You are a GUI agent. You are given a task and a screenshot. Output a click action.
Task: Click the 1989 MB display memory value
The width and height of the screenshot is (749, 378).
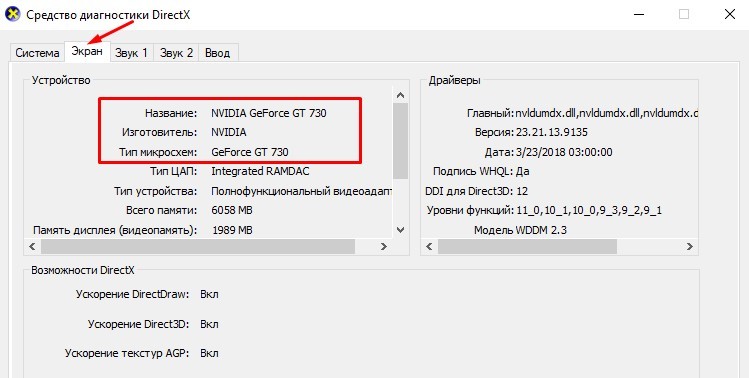(232, 230)
